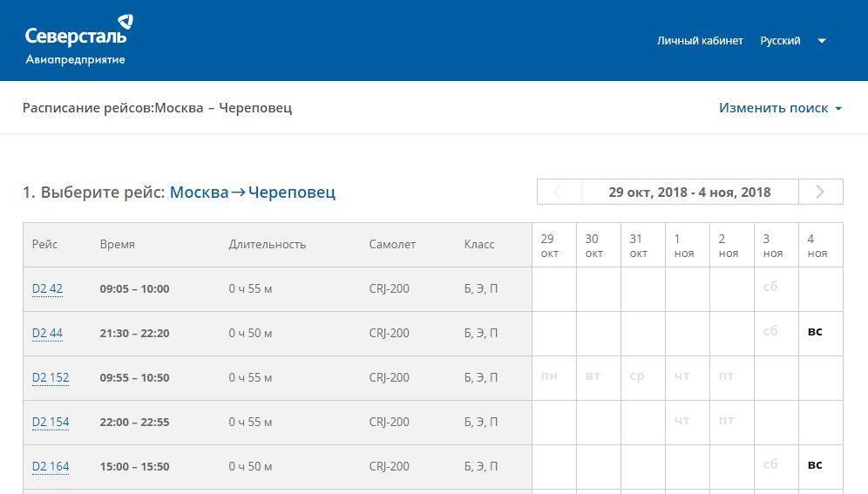The width and height of the screenshot is (868, 494).
Task: Click the language dropdown arrow
Action: coord(822,40)
